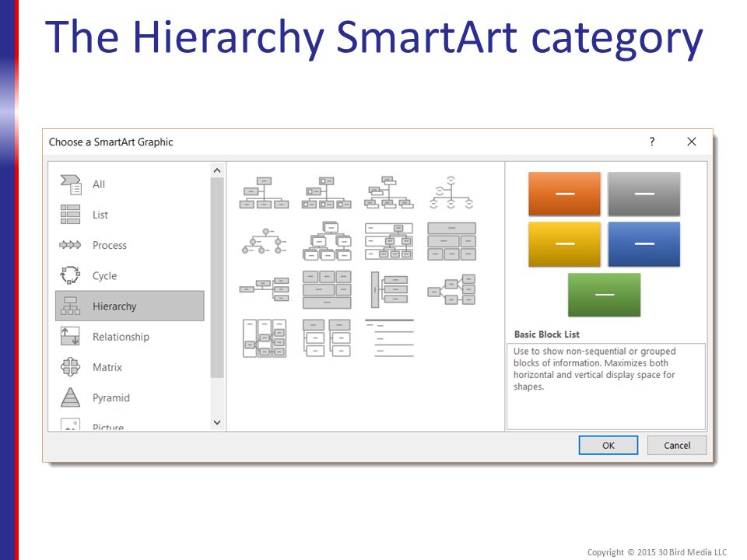Open the All category
This screenshot has height=560, width=747.
(130, 184)
